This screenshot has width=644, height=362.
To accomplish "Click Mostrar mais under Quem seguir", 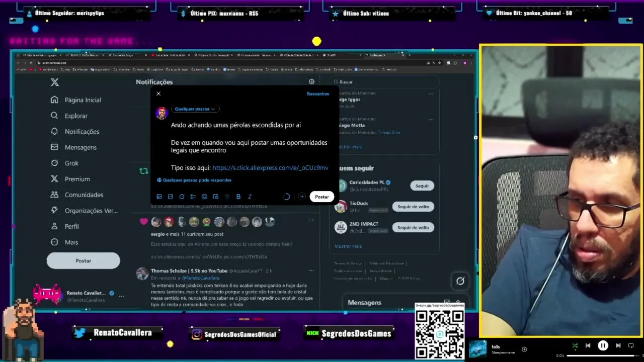I will [x=348, y=246].
